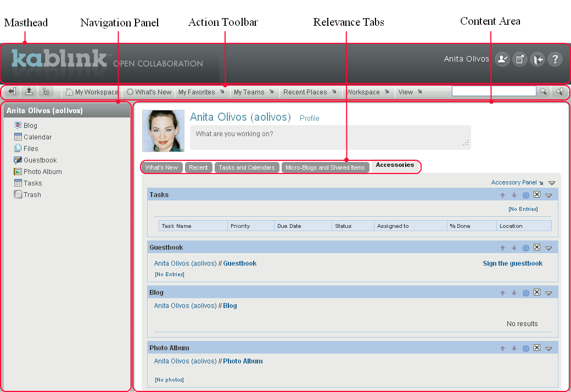Open the Blog link in Blog accessory
571x392 pixels.
point(230,306)
